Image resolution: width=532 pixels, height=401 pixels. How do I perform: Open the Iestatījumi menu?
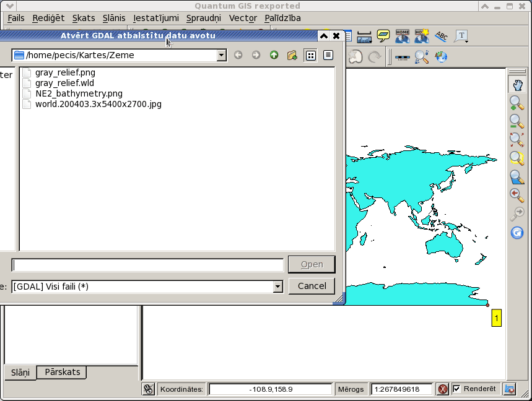point(156,18)
